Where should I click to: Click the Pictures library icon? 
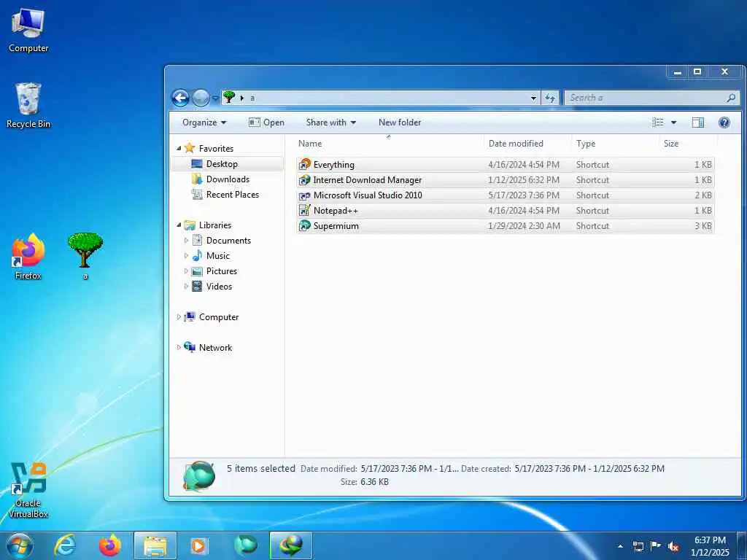coord(197,271)
